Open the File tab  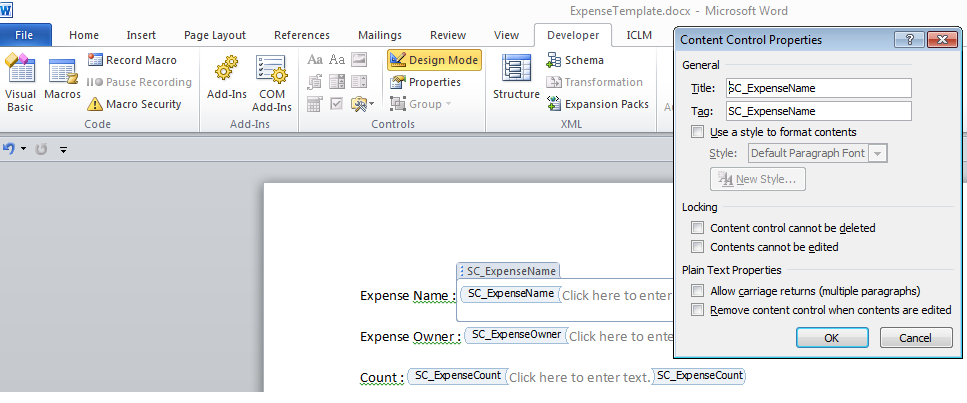[x=26, y=35]
